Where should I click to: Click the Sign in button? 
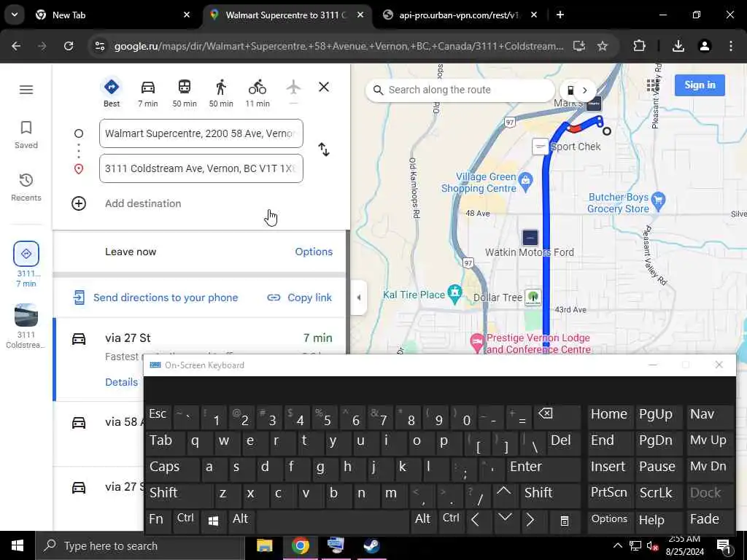[x=700, y=85]
